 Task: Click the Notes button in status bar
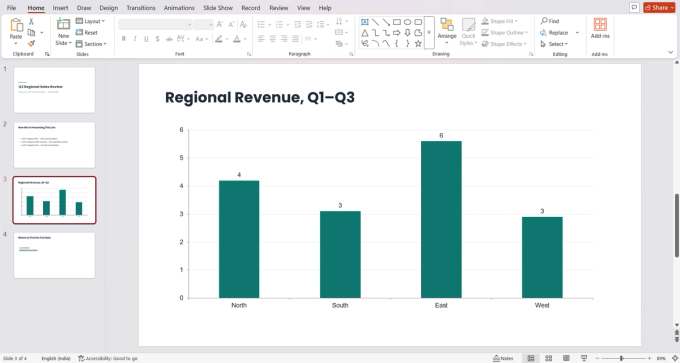[x=503, y=358]
